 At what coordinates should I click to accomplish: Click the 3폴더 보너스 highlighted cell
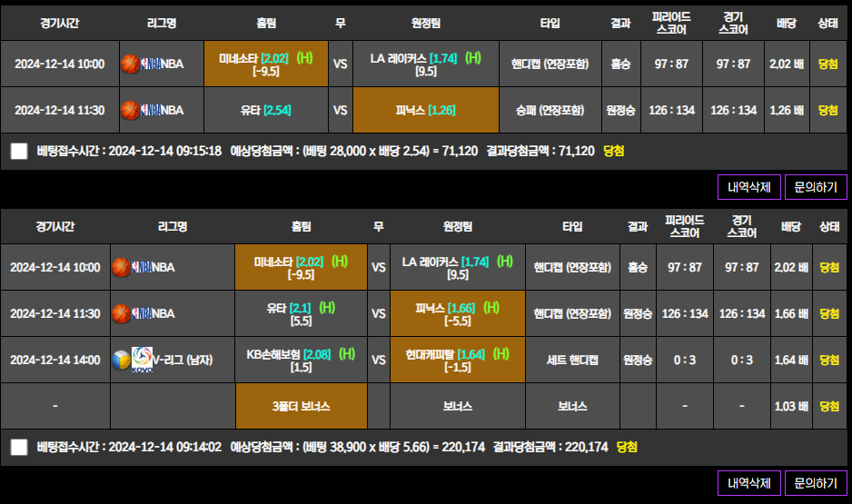click(301, 406)
